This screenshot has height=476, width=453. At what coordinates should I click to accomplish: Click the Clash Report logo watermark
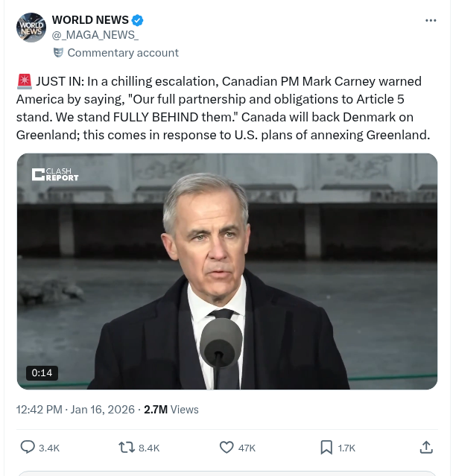coord(55,174)
